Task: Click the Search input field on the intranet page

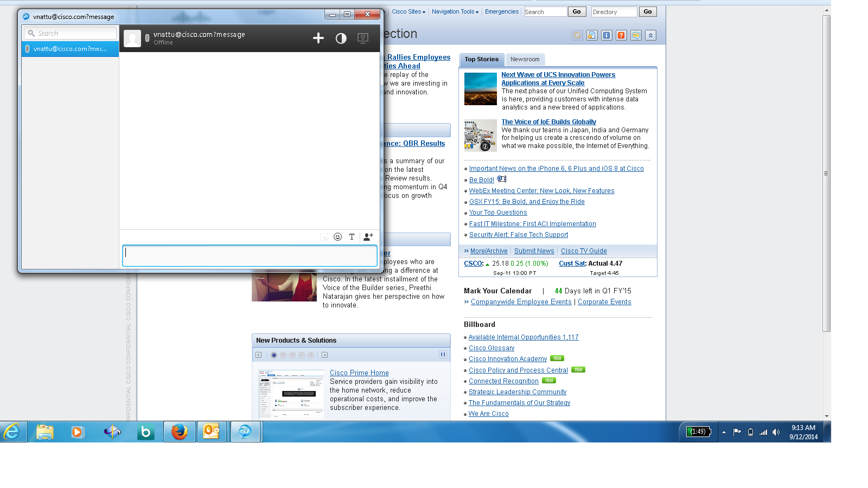Action: click(545, 11)
